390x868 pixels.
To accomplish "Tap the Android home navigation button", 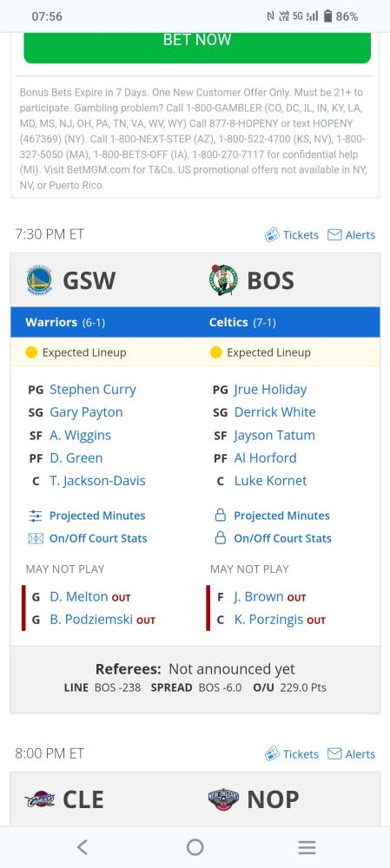I will (195, 847).
